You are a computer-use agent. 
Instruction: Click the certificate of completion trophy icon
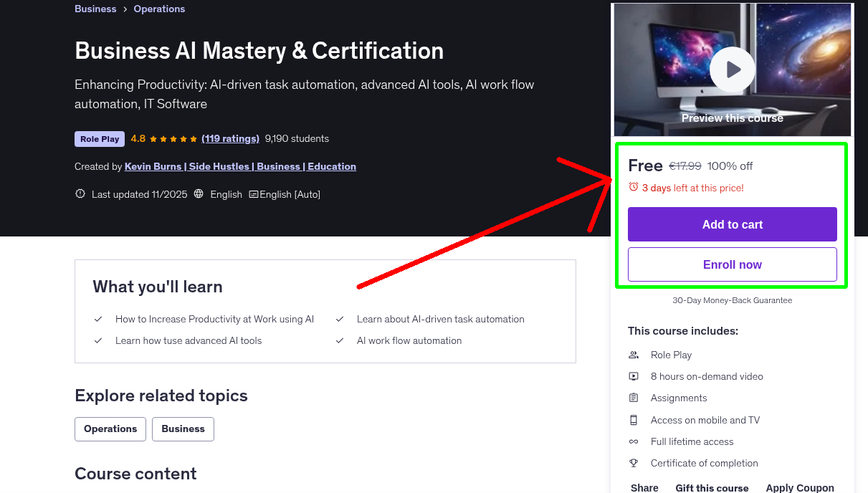pyautogui.click(x=634, y=463)
